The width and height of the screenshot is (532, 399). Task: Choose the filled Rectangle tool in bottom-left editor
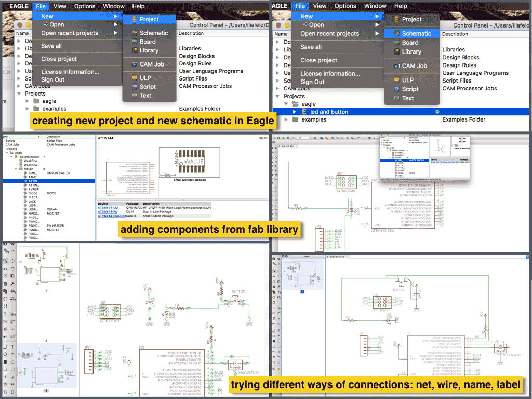[x=5, y=362]
